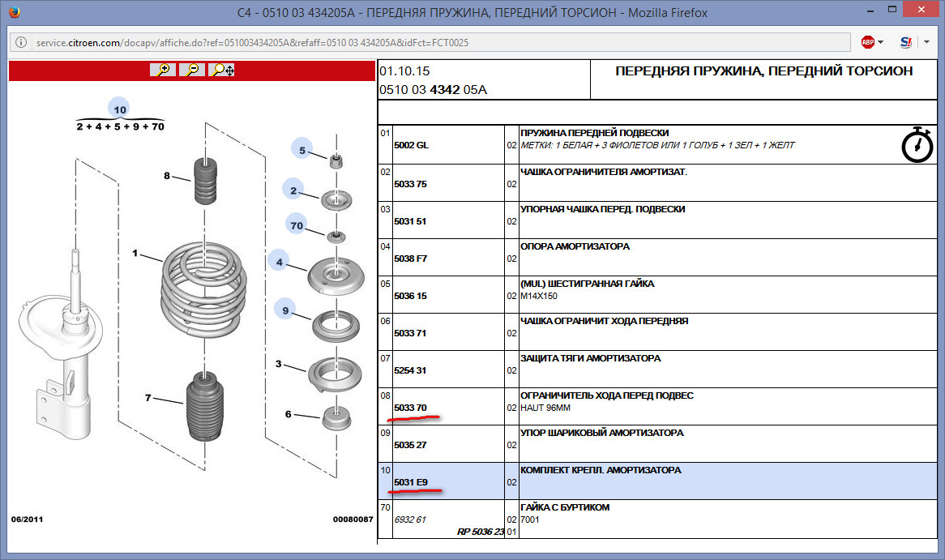Click diagram label 8 bump stop
Viewport: 945px width, 560px height.
tap(167, 175)
